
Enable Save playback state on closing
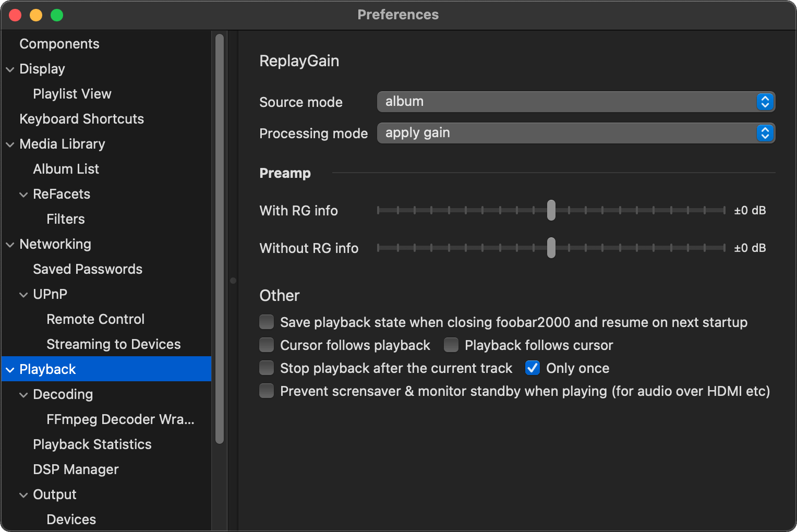(x=267, y=322)
